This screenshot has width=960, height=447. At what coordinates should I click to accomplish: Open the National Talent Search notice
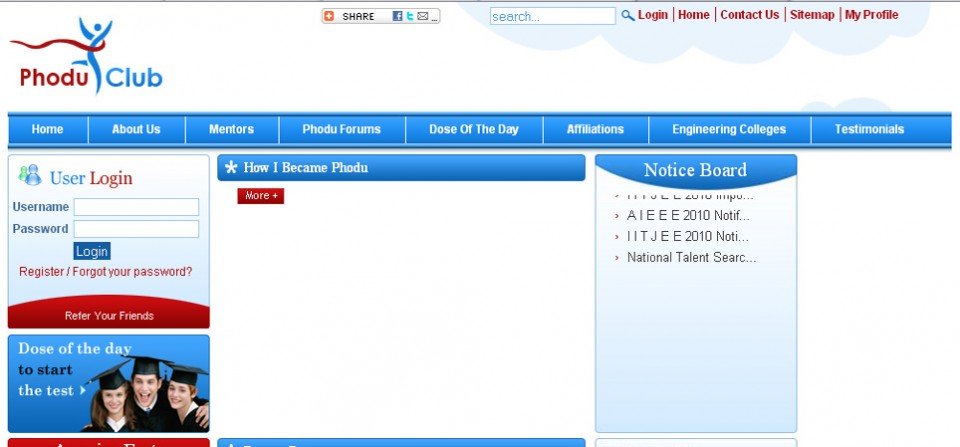tap(691, 258)
